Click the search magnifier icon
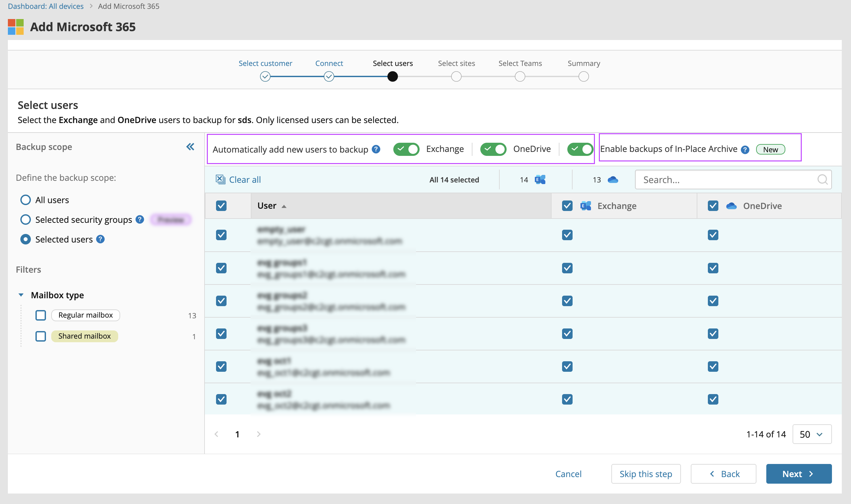This screenshot has height=504, width=851. 822,179
